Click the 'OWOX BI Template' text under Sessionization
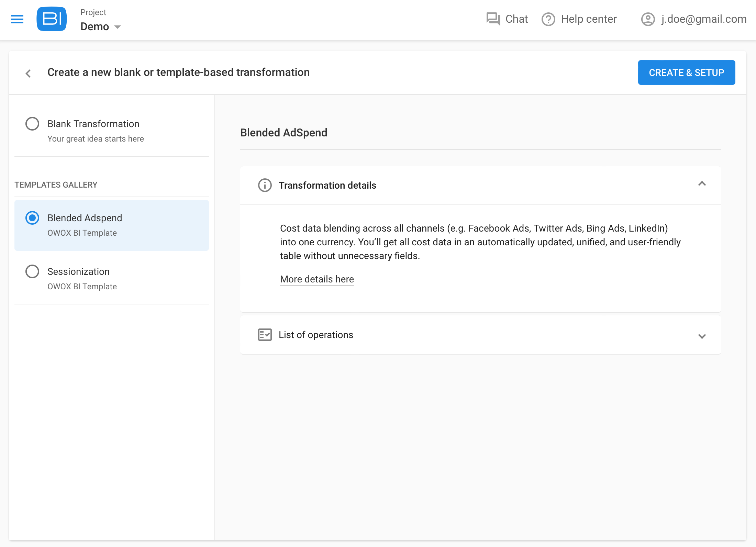 click(x=82, y=287)
